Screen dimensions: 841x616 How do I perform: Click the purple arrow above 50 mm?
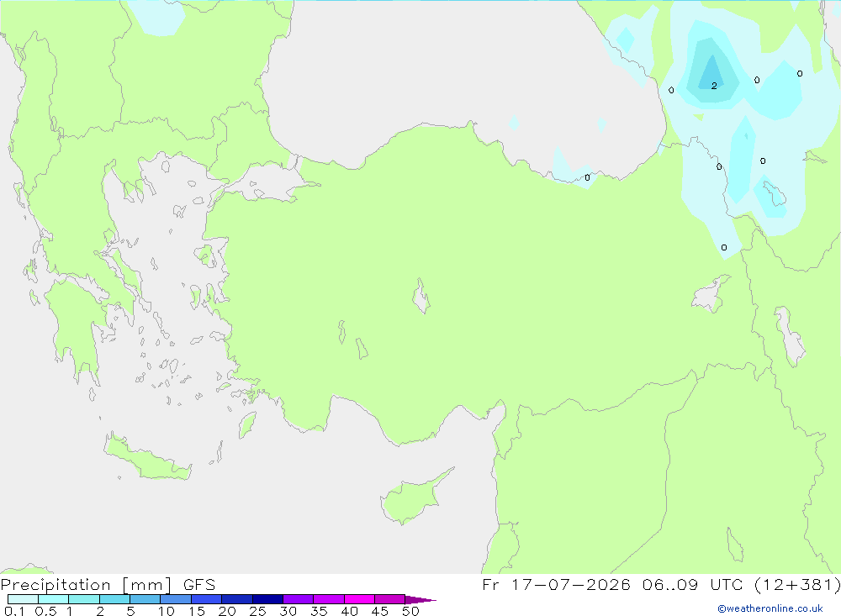click(420, 600)
